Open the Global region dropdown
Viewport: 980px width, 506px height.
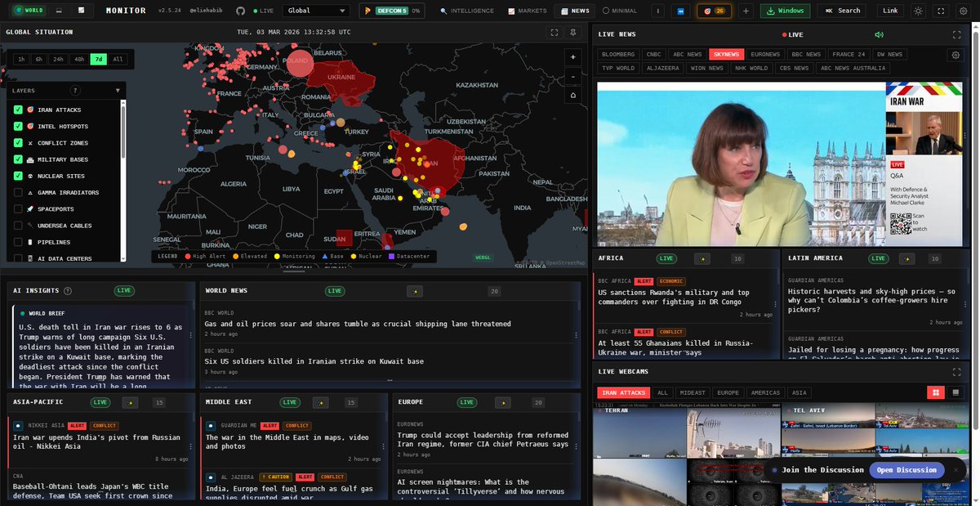click(x=316, y=11)
